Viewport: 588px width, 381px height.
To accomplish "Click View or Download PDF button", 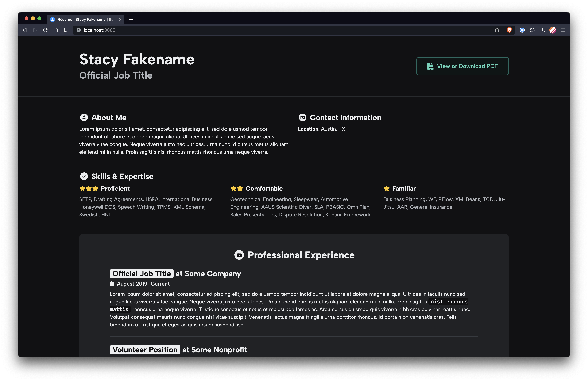I will pos(462,66).
